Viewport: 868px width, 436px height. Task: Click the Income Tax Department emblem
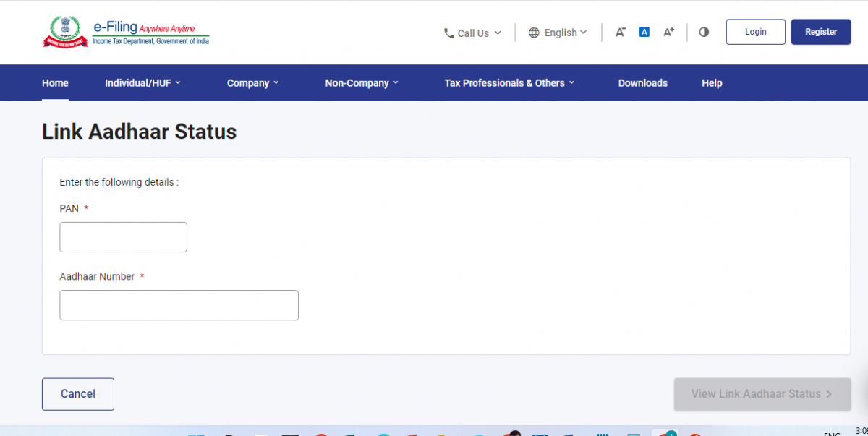[x=67, y=30]
